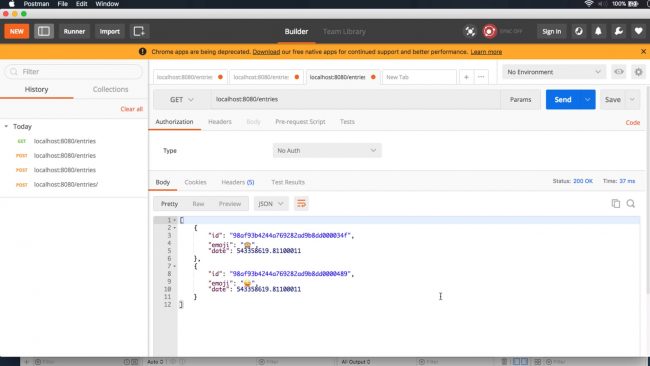Open the Test Results tab
The image size is (650, 366).
tap(288, 182)
